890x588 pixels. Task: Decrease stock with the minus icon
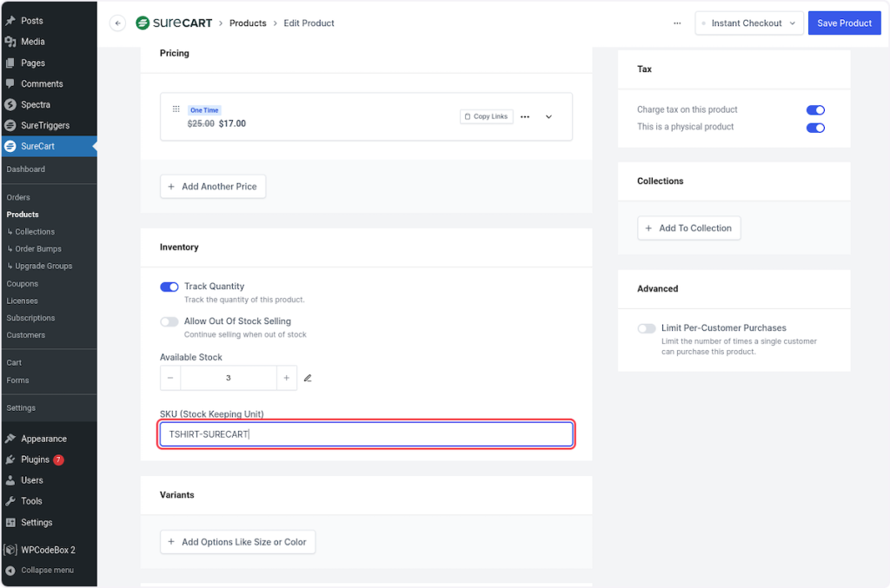pos(170,378)
